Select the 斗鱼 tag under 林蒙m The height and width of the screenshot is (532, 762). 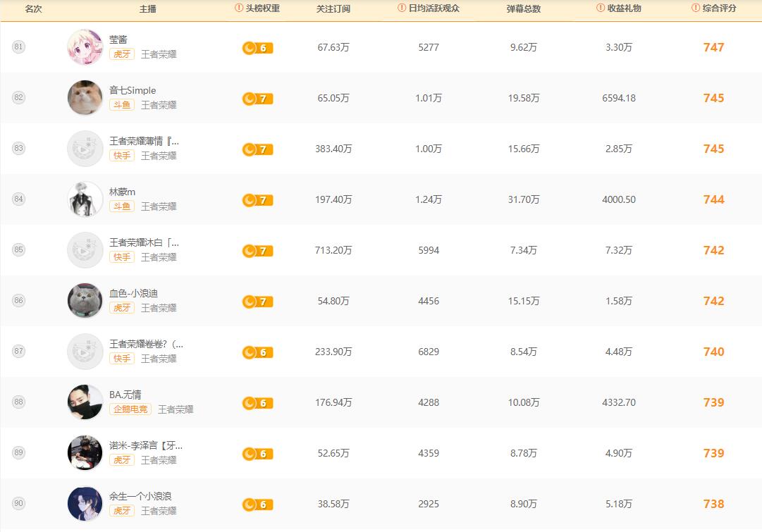click(122, 206)
